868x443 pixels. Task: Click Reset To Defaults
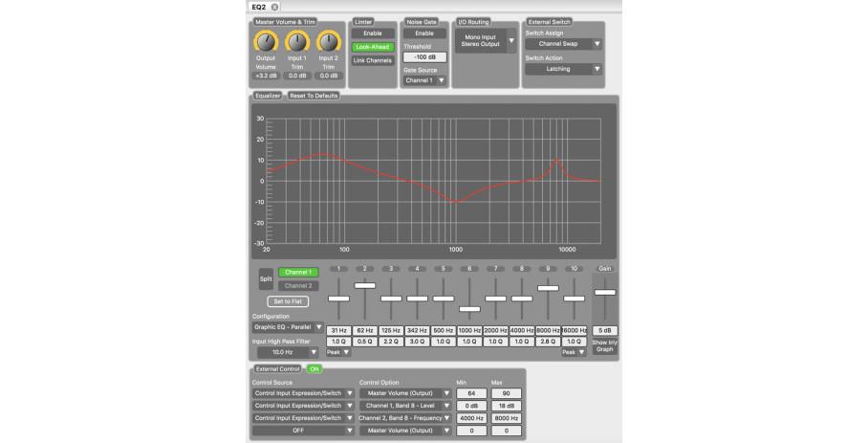(313, 96)
